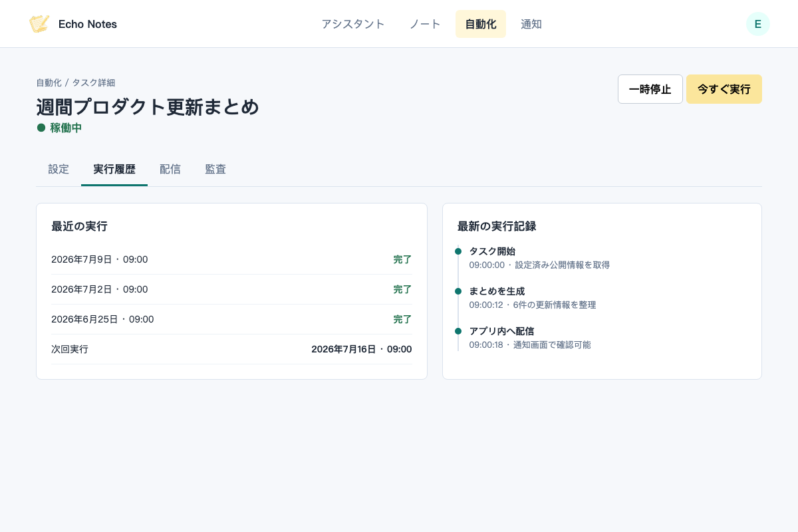The image size is (798, 532).
Task: Select the 2026年7月2日・09:00 run row
Action: 231,289
